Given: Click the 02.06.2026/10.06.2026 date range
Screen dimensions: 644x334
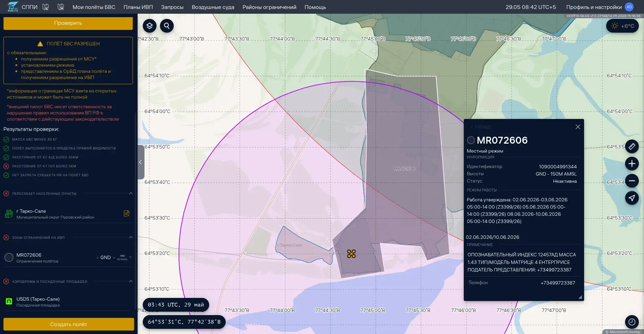Looking at the screenshot, I should pos(492,237).
